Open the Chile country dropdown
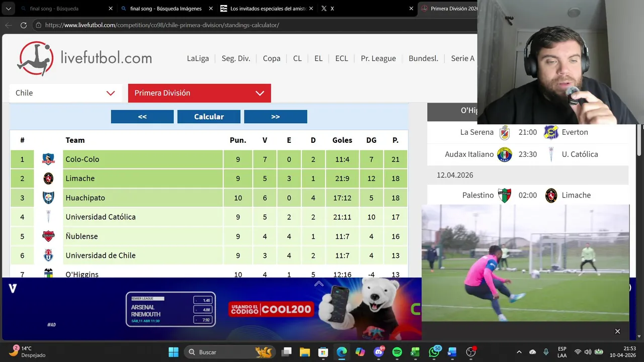 click(65, 93)
